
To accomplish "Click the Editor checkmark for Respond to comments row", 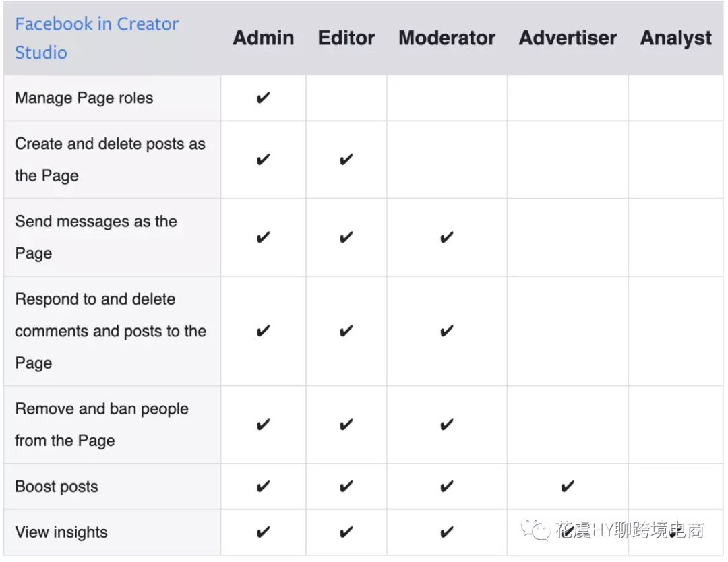I will click(346, 332).
